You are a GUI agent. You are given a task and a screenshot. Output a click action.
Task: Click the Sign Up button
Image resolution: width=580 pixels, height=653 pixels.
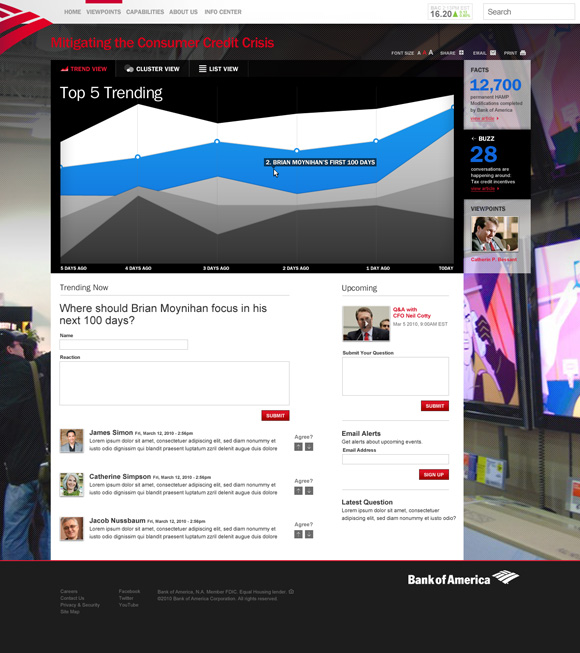tap(434, 474)
